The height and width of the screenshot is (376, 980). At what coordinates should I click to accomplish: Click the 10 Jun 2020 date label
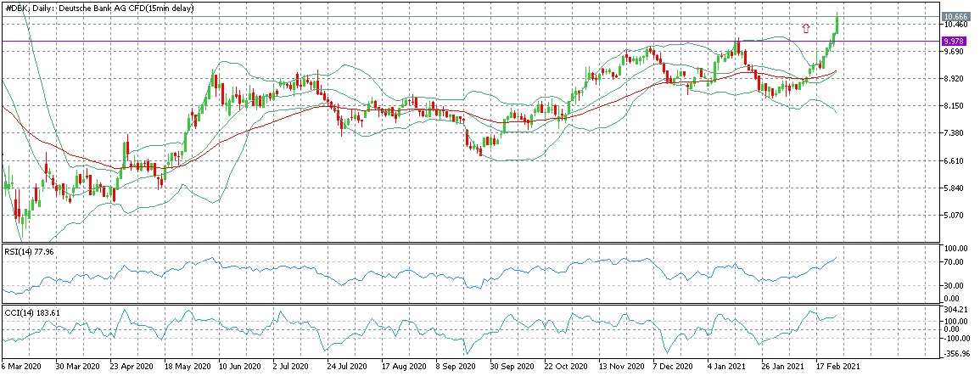[x=239, y=368]
